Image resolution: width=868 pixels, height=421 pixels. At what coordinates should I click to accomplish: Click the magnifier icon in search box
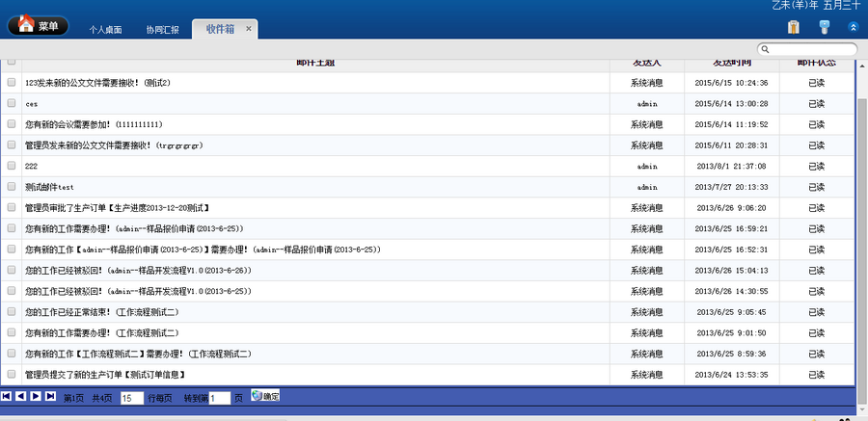coord(766,49)
